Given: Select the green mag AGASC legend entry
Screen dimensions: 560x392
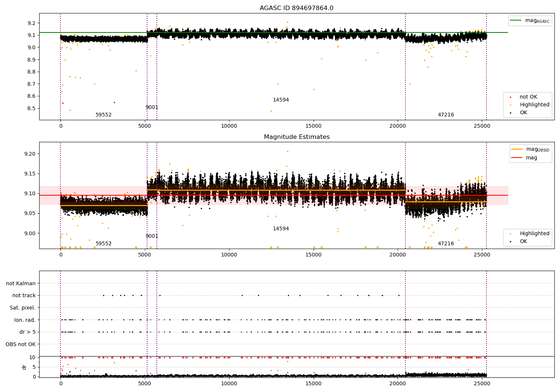Looking at the screenshot, I should (x=530, y=21).
